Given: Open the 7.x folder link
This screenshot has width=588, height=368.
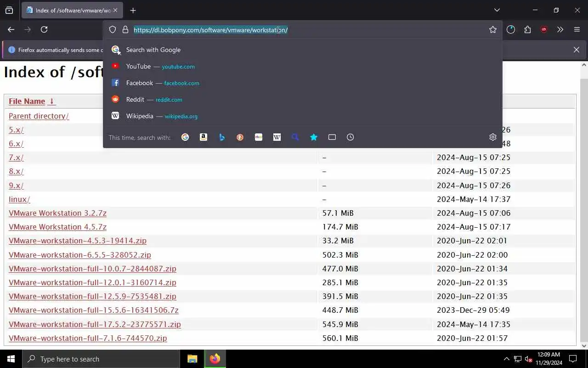Looking at the screenshot, I should pyautogui.click(x=16, y=157).
